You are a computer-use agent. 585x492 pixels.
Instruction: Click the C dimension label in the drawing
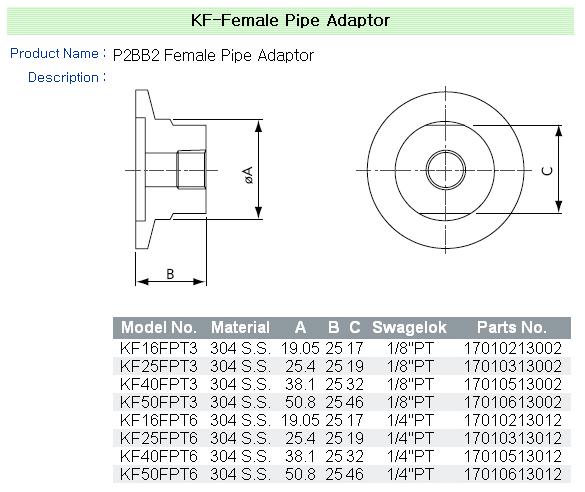547,170
